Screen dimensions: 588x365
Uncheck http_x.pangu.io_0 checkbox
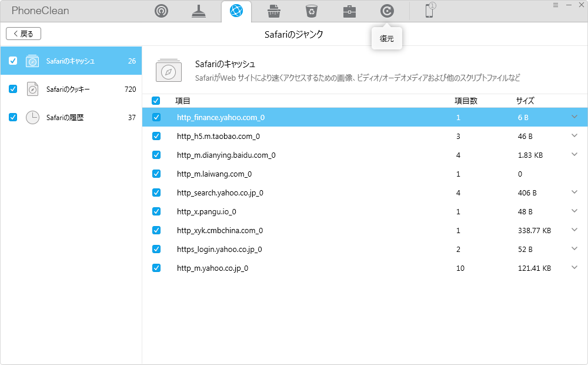(156, 211)
